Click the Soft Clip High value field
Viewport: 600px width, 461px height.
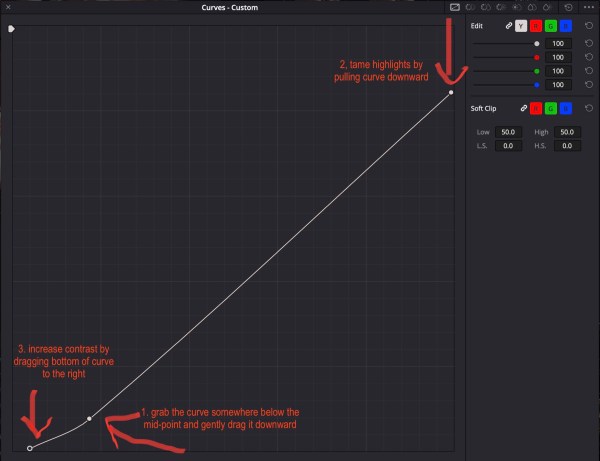pos(565,132)
